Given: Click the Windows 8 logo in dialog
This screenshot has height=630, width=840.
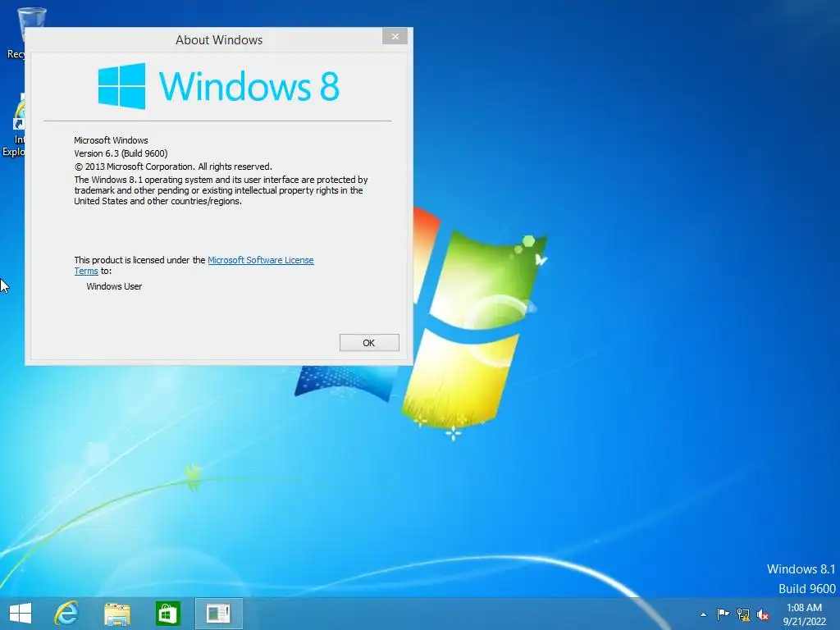Looking at the screenshot, I should click(218, 86).
